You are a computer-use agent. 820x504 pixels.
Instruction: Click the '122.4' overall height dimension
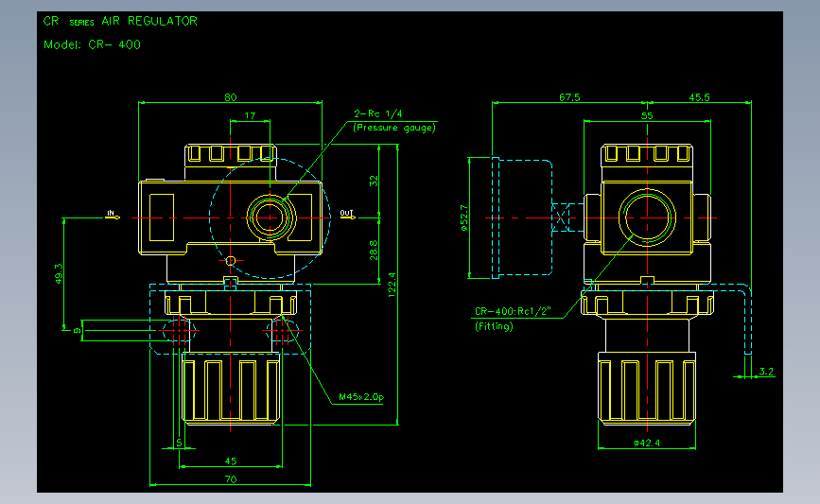392,285
